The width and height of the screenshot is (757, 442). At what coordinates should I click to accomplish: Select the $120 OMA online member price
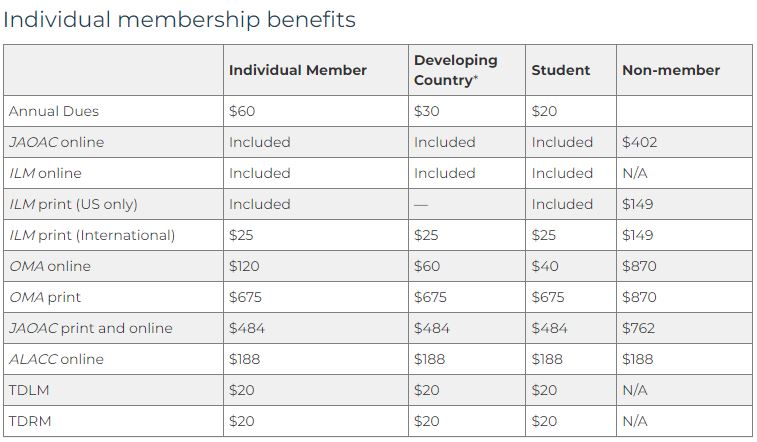pyautogui.click(x=244, y=266)
